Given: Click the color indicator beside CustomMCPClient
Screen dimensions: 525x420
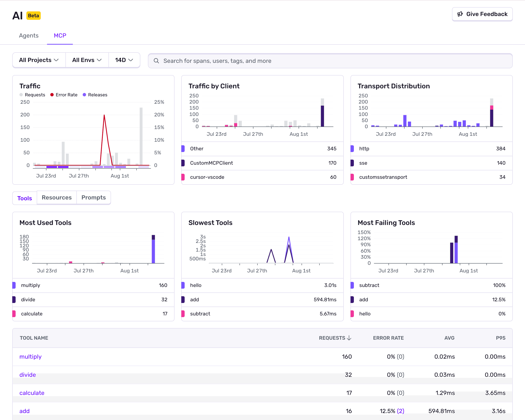Looking at the screenshot, I should pyautogui.click(x=183, y=163).
